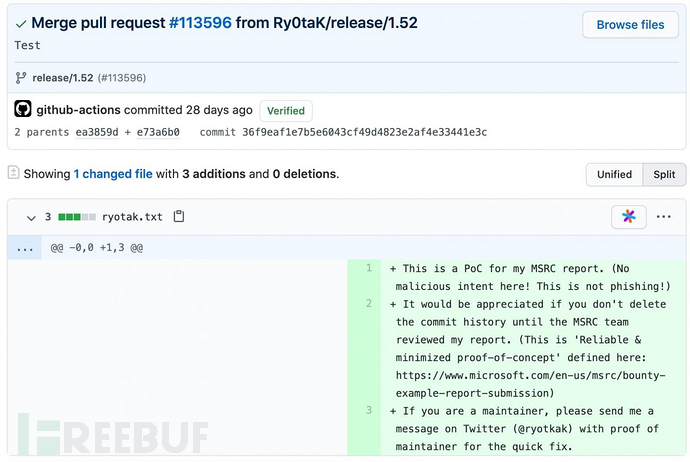This screenshot has width=690, height=462.
Task: Click the Browse files button
Action: [x=630, y=25]
